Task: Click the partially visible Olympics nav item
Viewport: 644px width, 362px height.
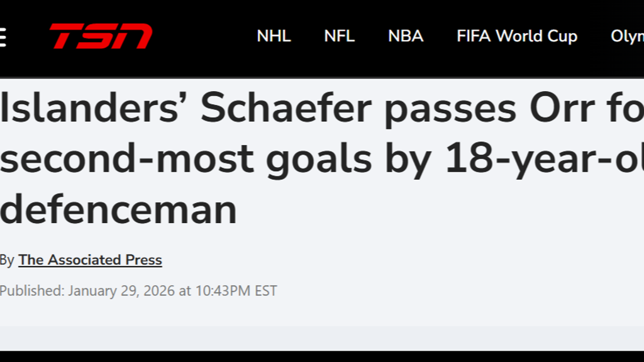Action: [x=628, y=36]
